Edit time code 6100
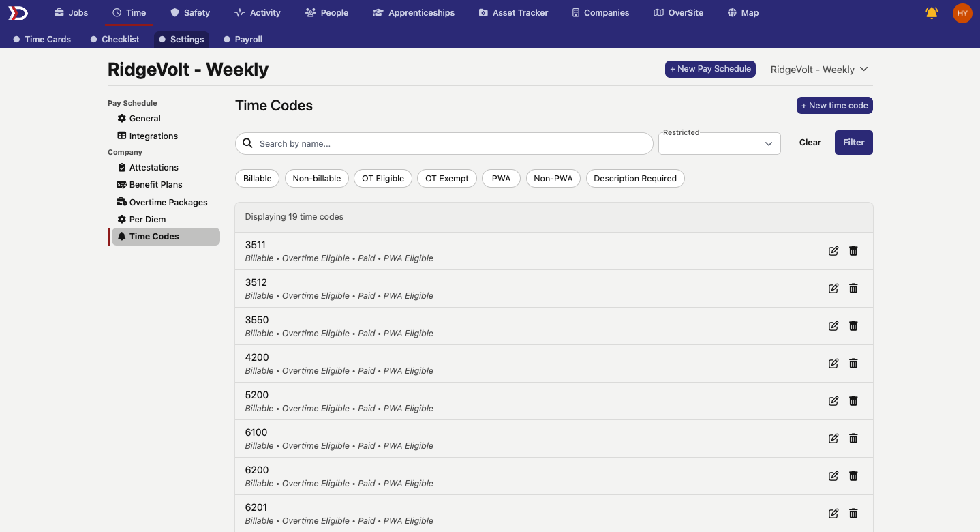Image resolution: width=980 pixels, height=532 pixels. tap(833, 439)
